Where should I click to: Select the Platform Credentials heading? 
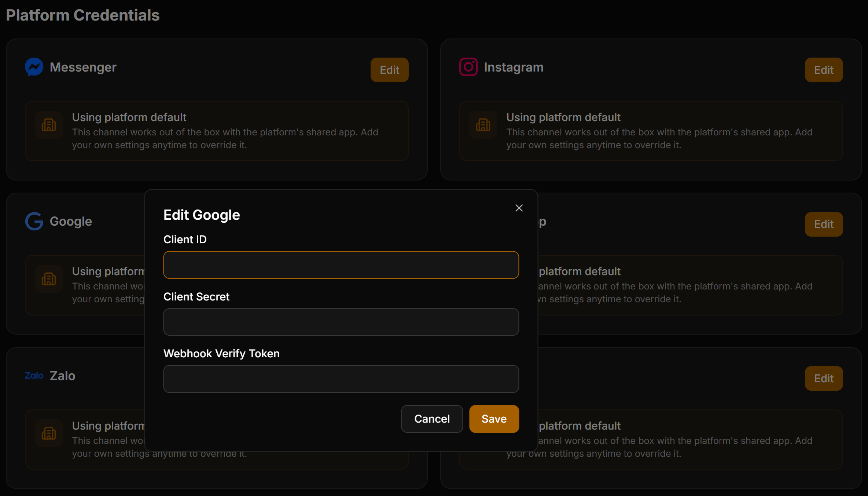[x=83, y=15]
